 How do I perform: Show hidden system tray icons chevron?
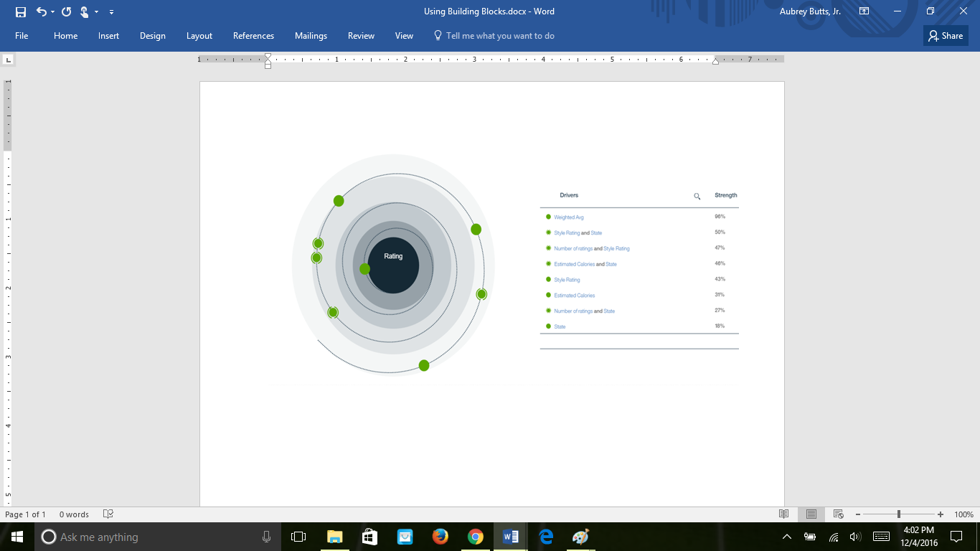787,537
